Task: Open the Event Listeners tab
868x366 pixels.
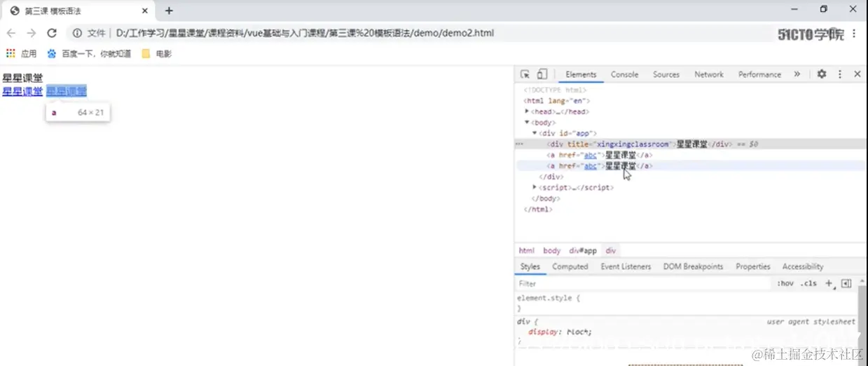Action: coord(626,266)
